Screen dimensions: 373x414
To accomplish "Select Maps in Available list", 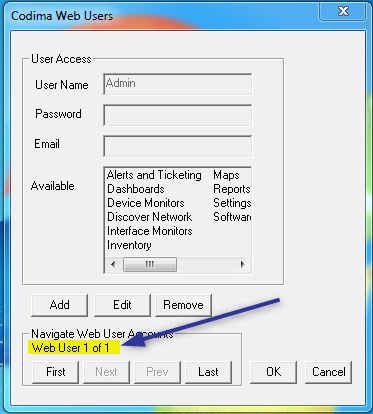I will tap(226, 175).
